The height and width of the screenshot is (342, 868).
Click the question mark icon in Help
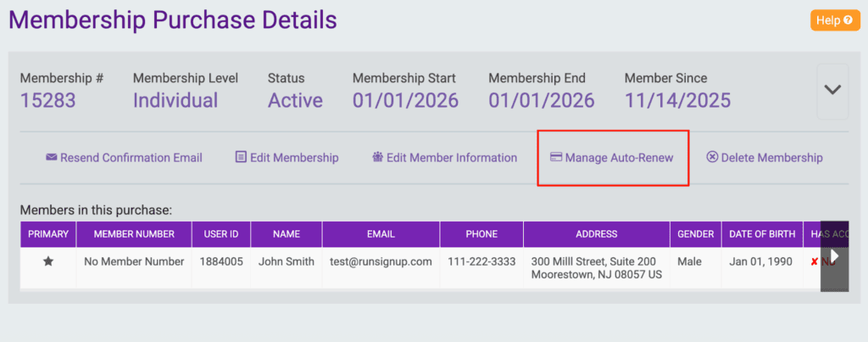click(848, 20)
